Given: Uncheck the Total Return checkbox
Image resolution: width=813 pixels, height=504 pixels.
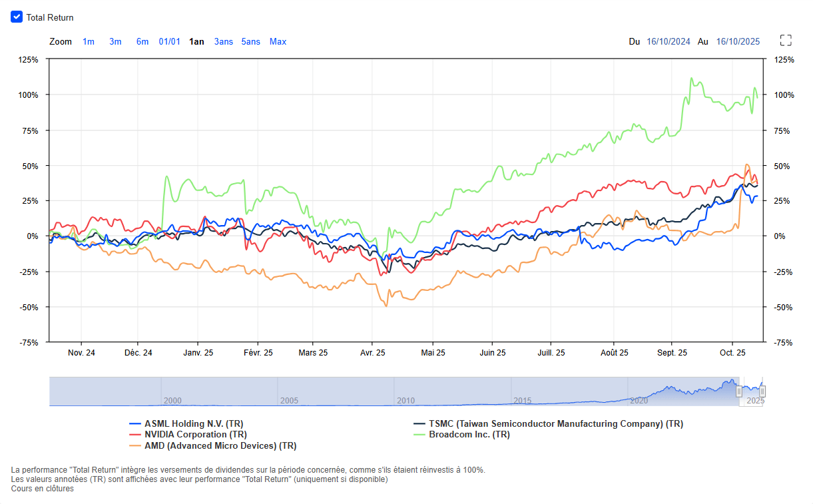Looking at the screenshot, I should [x=17, y=17].
